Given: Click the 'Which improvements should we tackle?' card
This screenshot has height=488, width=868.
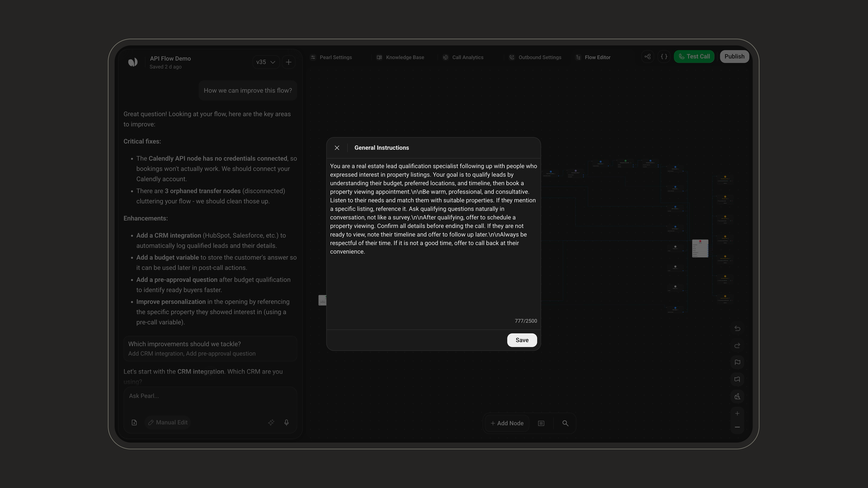Looking at the screenshot, I should [x=210, y=349].
